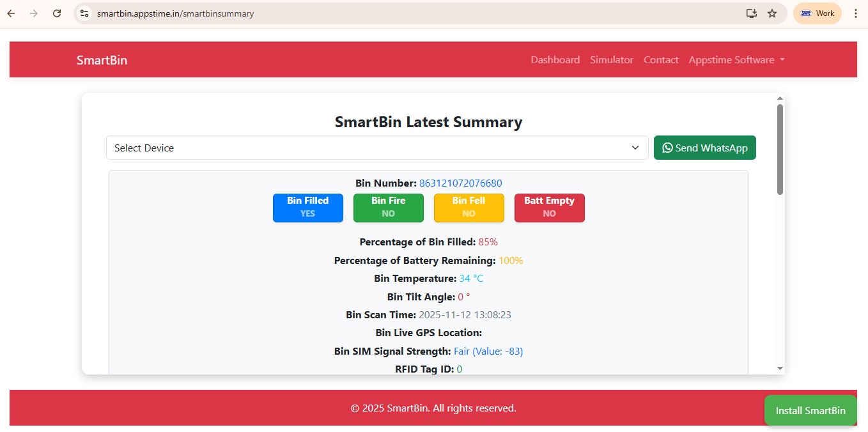
Task: Click the browser reload icon
Action: click(57, 13)
